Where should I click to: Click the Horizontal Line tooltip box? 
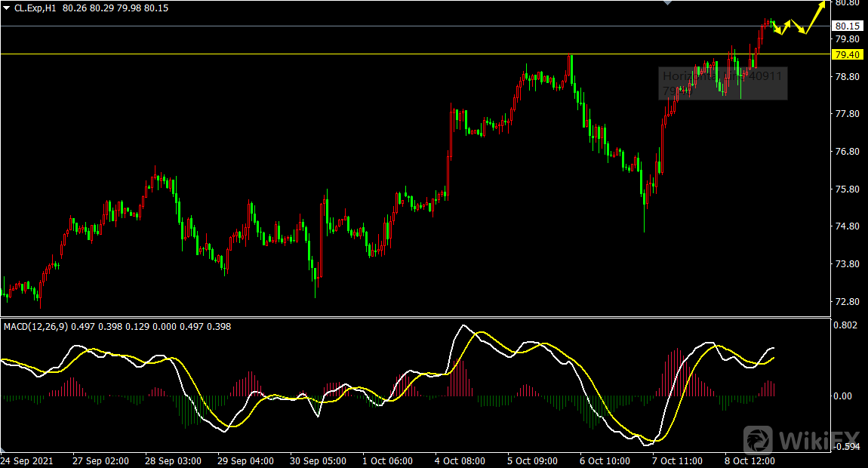click(723, 83)
